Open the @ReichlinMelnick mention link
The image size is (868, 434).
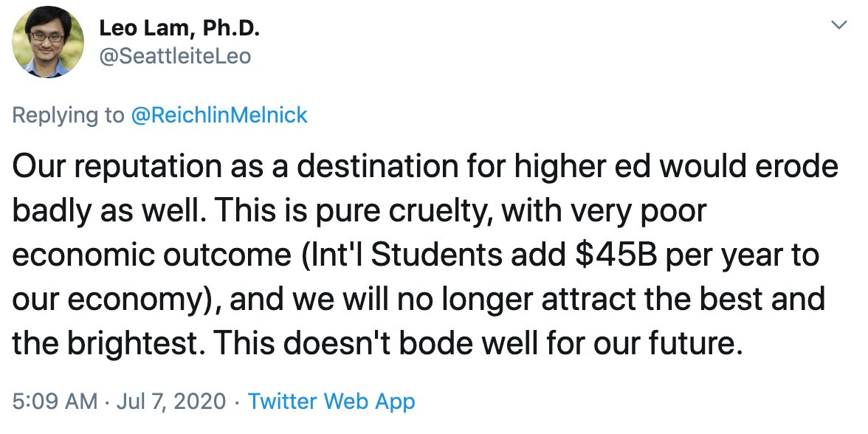pyautogui.click(x=219, y=115)
